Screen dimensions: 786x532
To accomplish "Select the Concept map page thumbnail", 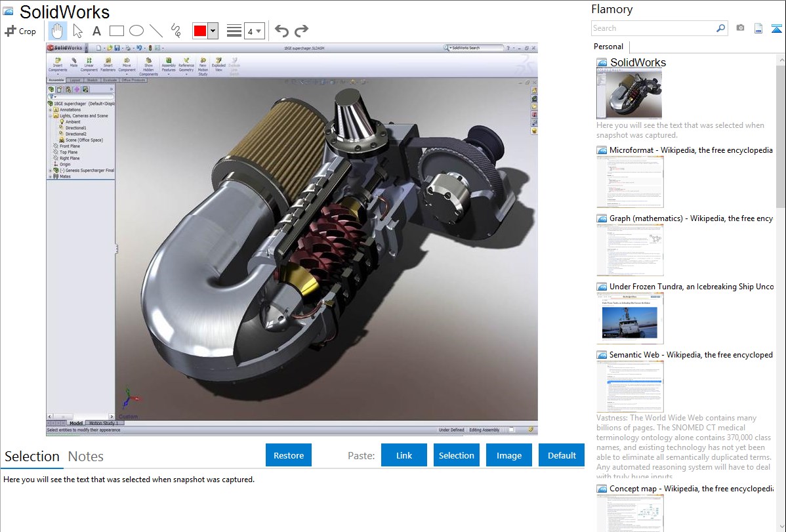I will coord(630,513).
